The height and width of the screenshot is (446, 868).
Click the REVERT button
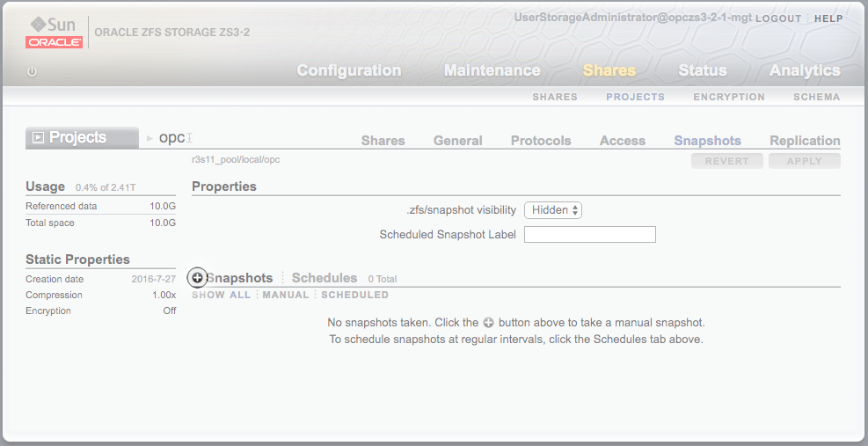click(726, 161)
